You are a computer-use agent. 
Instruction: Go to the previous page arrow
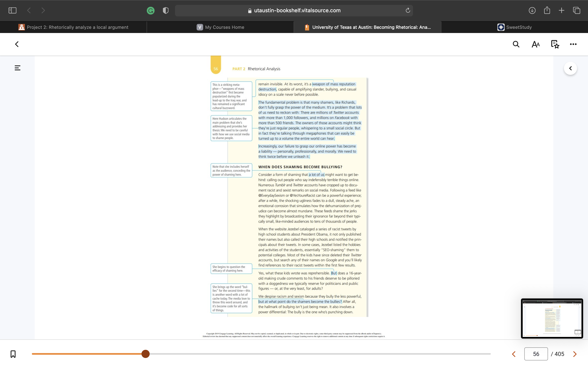(514, 354)
